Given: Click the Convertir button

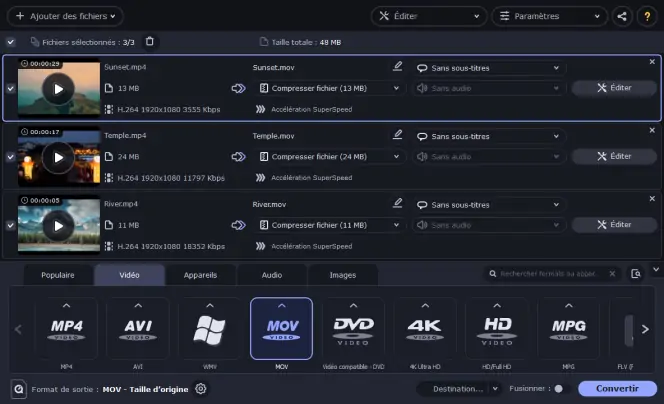Looking at the screenshot, I should pos(617,389).
